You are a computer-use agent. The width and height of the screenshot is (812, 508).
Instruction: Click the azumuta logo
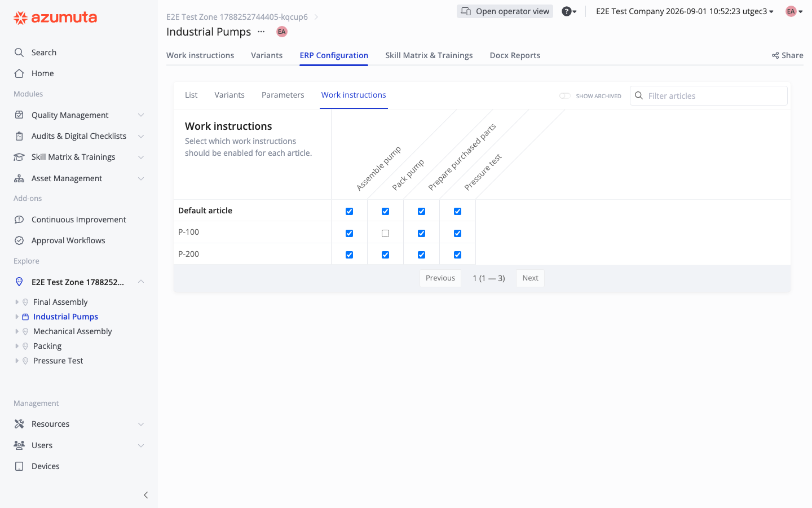[55, 17]
